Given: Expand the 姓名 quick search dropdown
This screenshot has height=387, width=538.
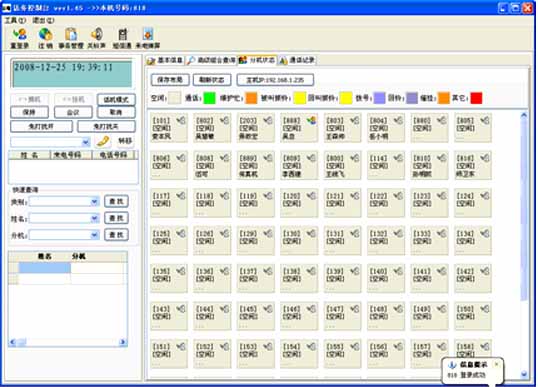Looking at the screenshot, I should tap(94, 218).
